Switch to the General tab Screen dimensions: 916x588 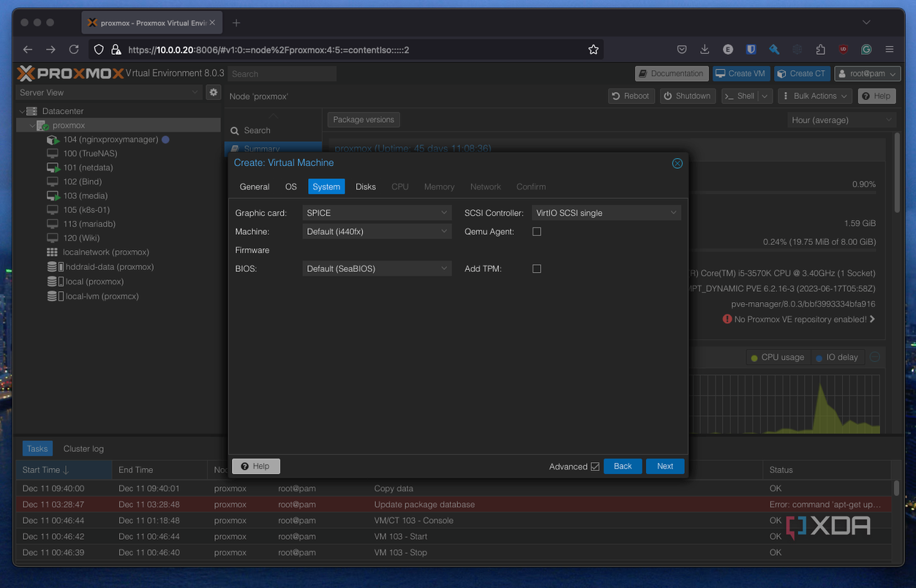click(255, 186)
